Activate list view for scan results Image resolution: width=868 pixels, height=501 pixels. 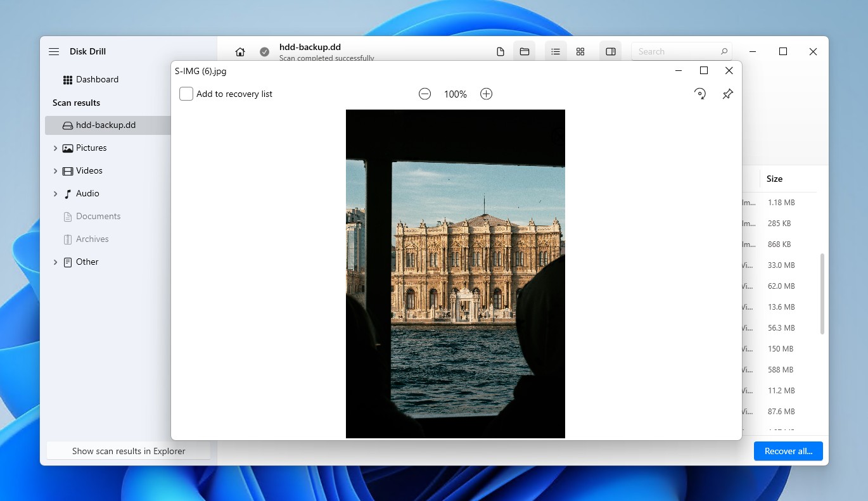(556, 51)
